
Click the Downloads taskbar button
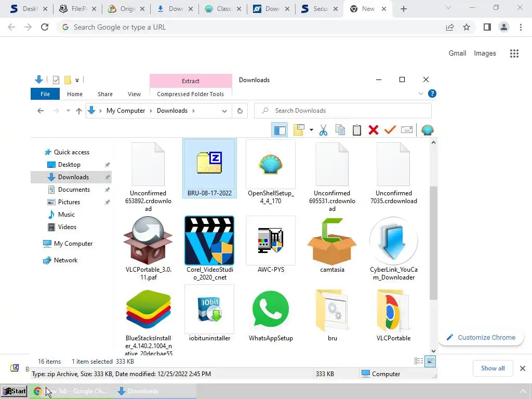(x=155, y=391)
